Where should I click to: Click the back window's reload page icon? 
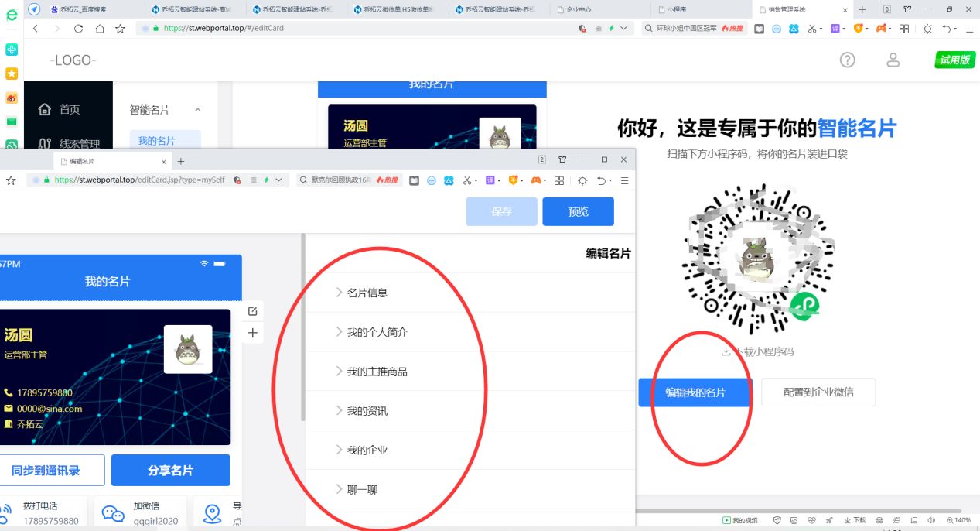(x=78, y=28)
